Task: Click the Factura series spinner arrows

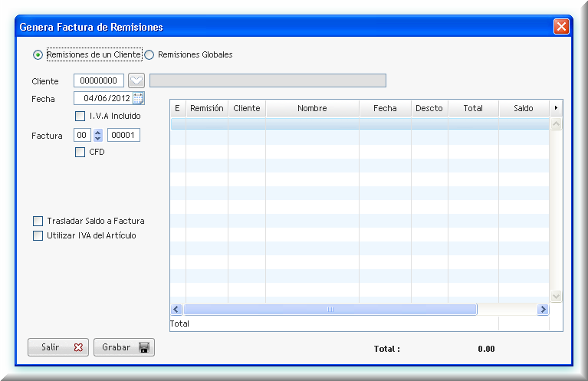Action: [x=98, y=135]
